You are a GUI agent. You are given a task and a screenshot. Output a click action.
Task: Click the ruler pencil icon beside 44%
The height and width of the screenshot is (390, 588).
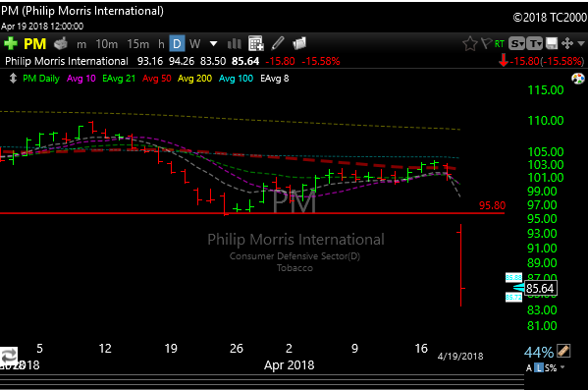point(563,351)
